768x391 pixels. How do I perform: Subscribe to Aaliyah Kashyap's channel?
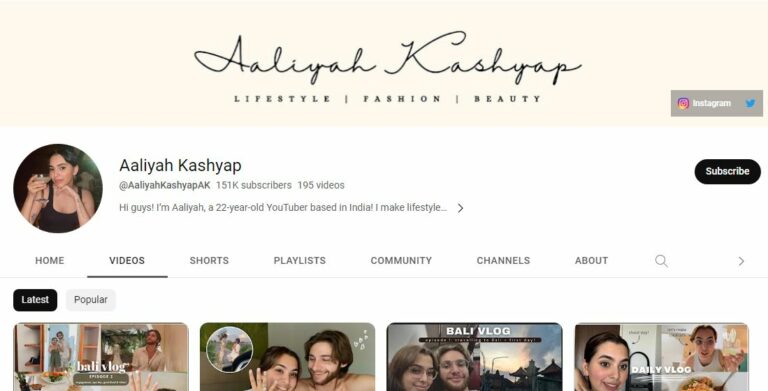coord(727,171)
